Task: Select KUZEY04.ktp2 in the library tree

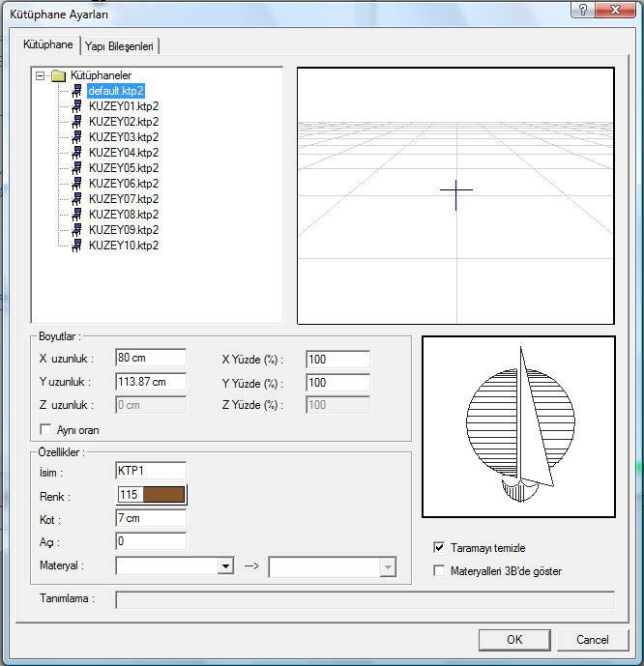Action: click(124, 153)
